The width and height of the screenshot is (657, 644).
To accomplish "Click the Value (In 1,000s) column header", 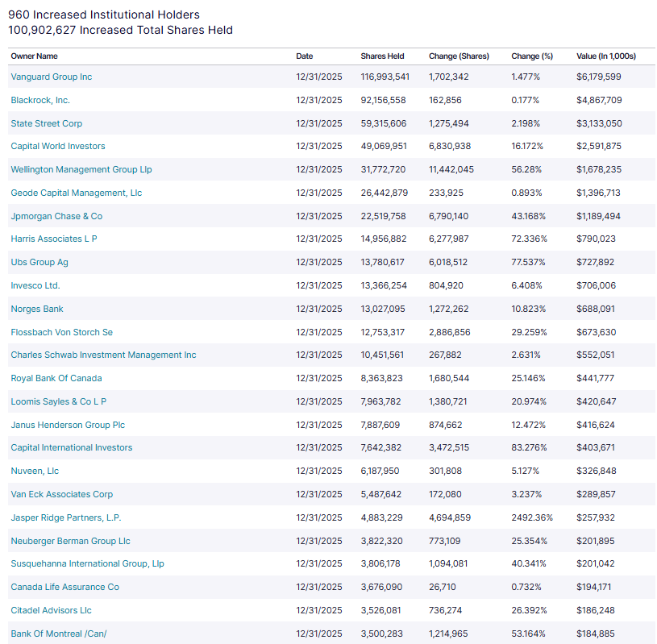I will click(606, 56).
